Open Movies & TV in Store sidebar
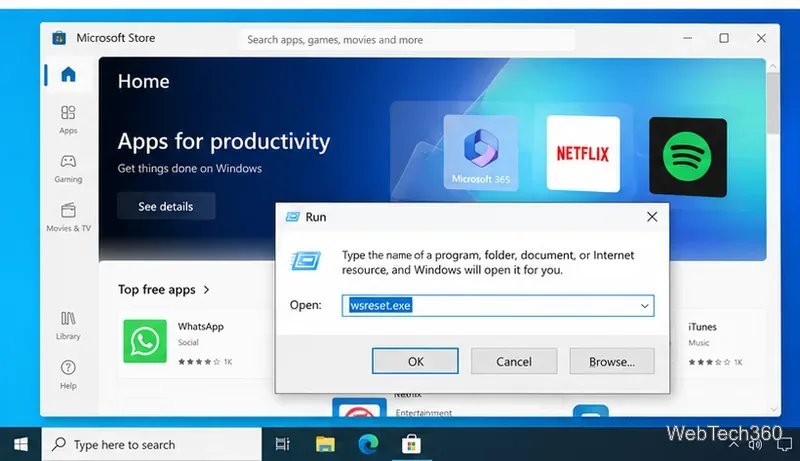The height and width of the screenshot is (461, 800). pos(68,218)
